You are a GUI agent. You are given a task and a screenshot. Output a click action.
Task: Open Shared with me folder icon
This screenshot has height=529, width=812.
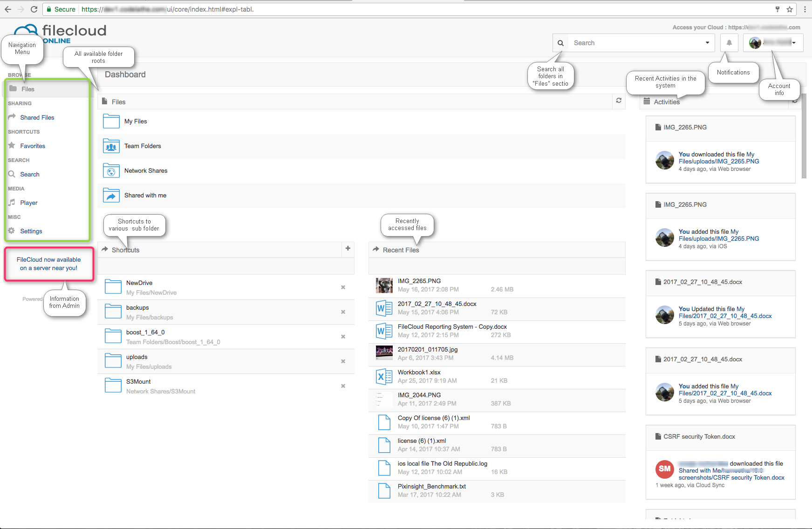(x=111, y=196)
